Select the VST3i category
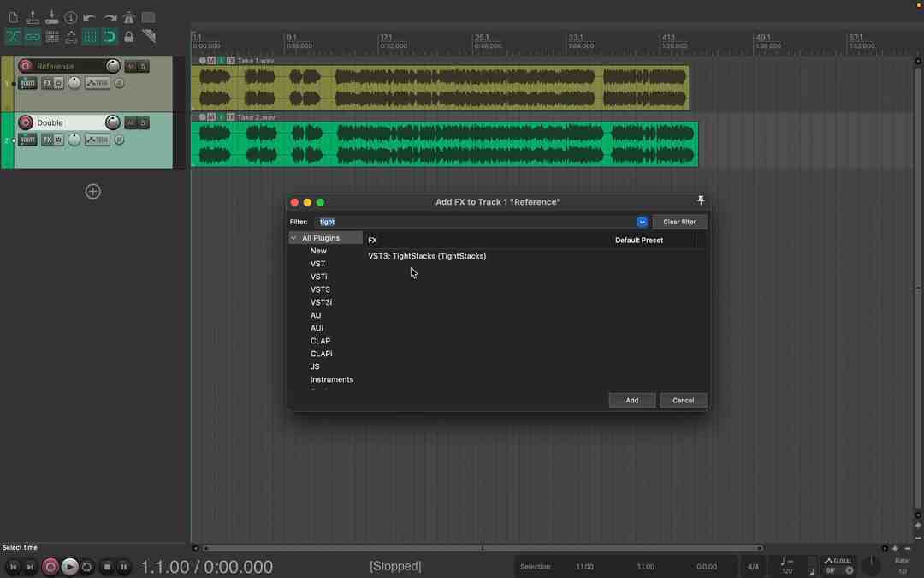 tap(321, 302)
